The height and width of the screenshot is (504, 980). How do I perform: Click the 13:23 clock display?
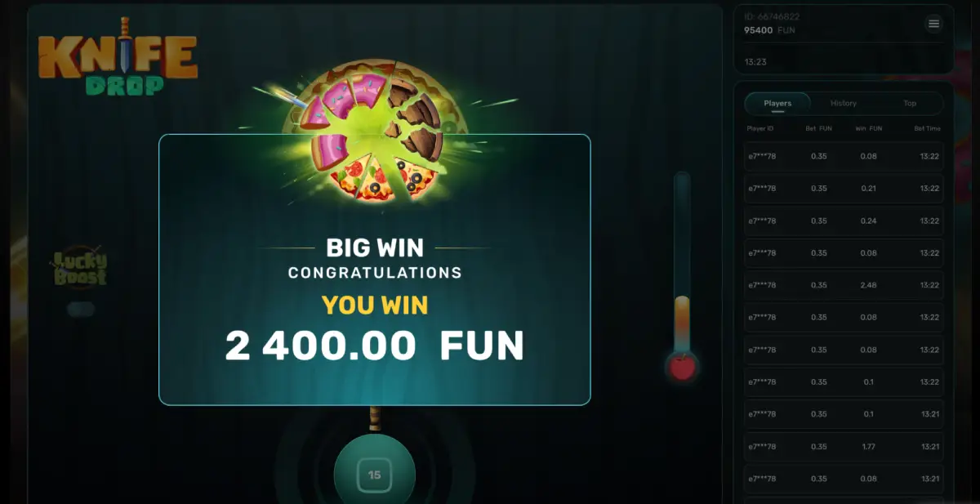click(x=755, y=61)
